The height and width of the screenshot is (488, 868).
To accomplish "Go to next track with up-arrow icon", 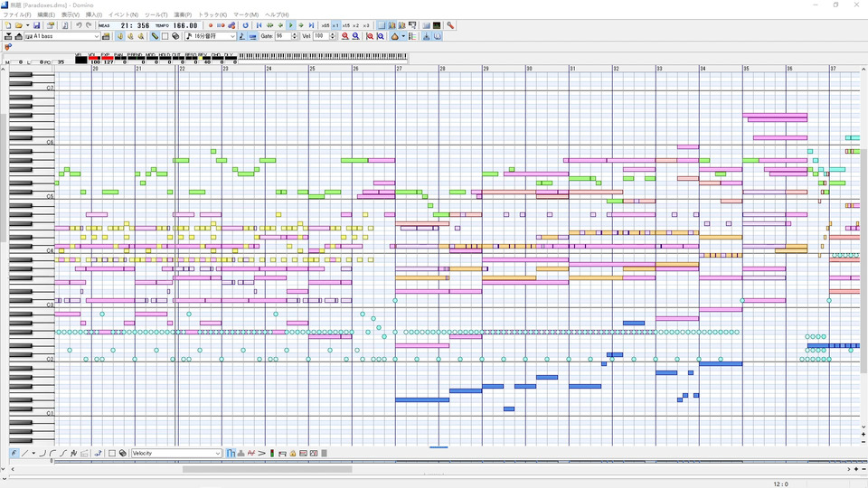I will click(x=18, y=36).
